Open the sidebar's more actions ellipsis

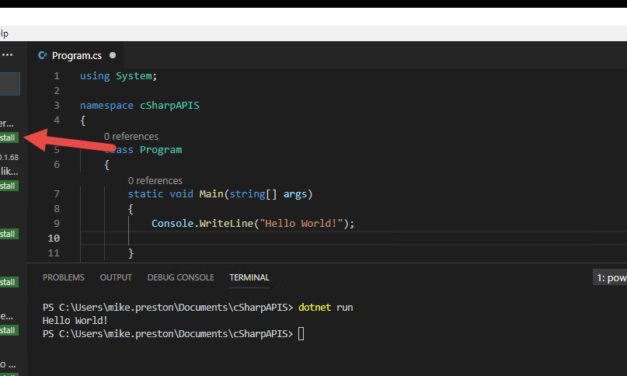pos(7,55)
